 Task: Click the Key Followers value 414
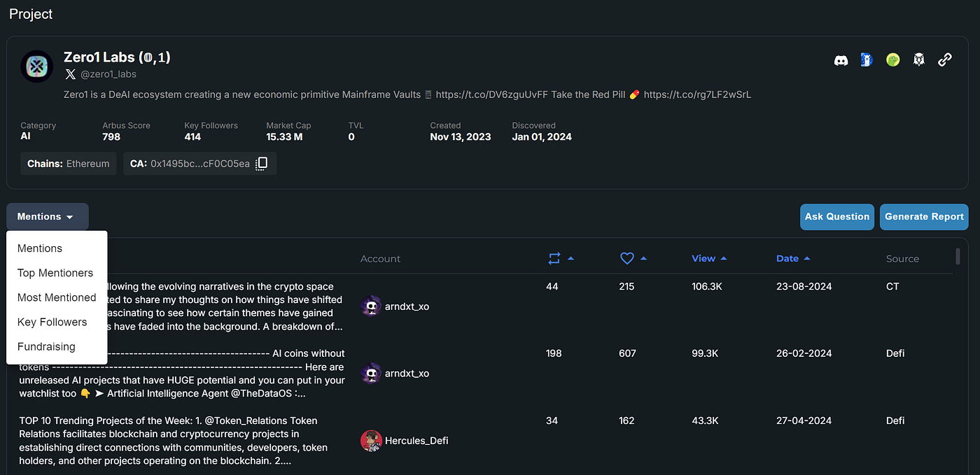click(x=192, y=137)
